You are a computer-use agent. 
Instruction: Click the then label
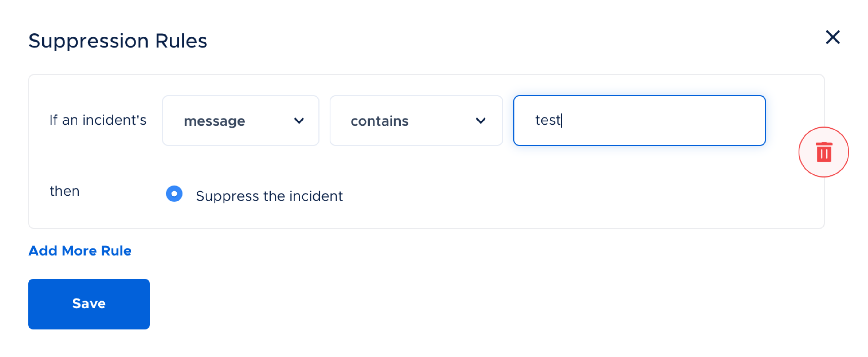click(65, 191)
